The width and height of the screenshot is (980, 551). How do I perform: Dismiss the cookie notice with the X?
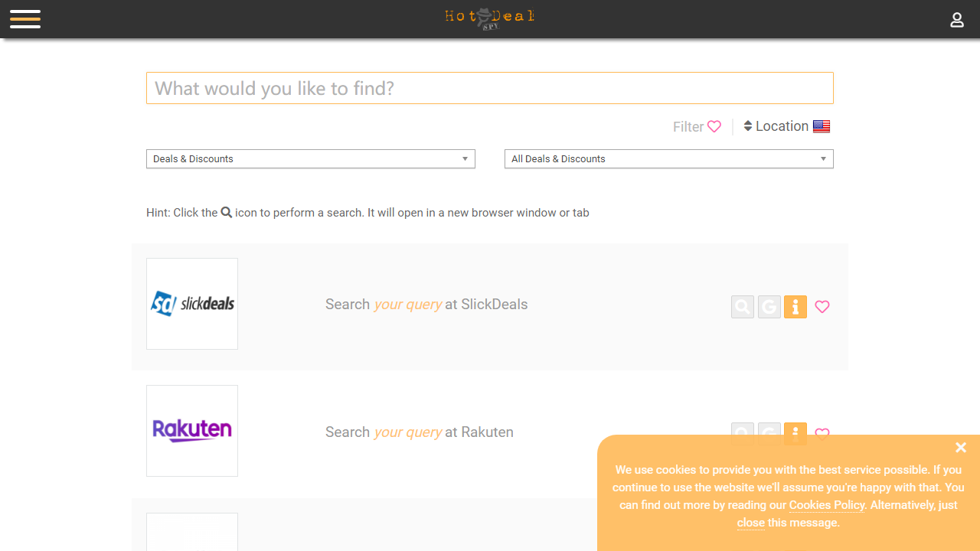pos(961,448)
